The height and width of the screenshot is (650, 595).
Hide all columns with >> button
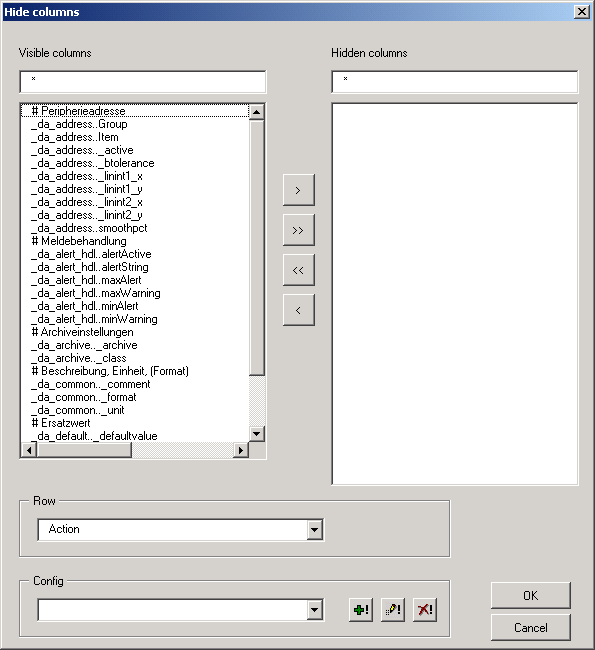[299, 230]
